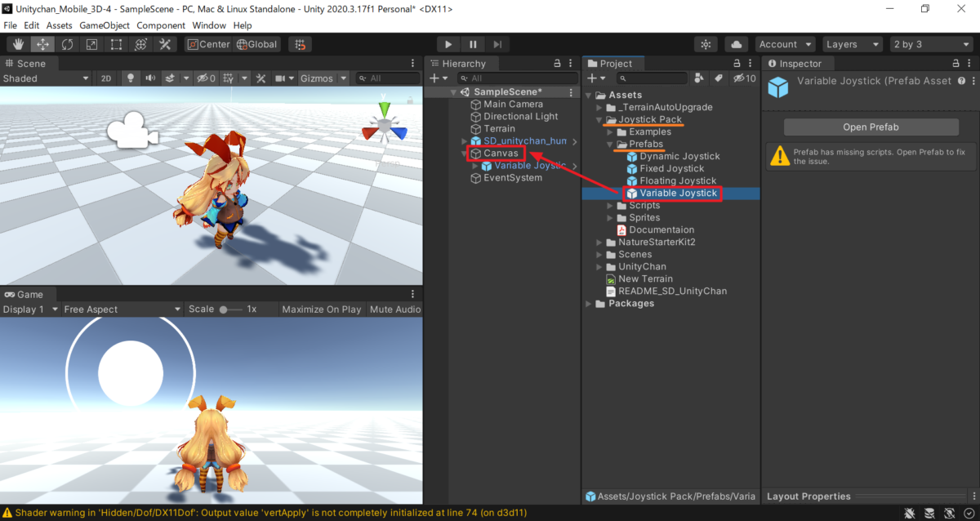
Task: Open the Shaded draw mode dropdown
Action: 46,78
